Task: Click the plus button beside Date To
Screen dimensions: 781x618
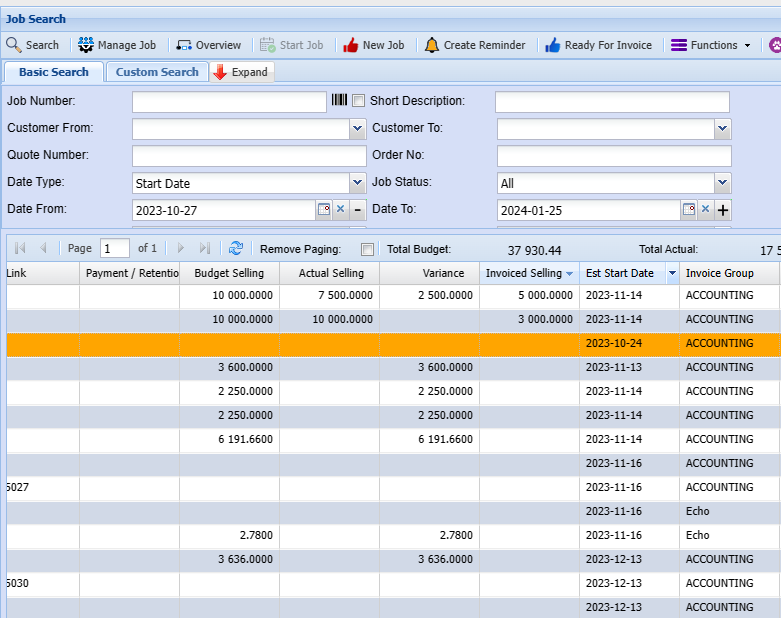Action: pos(723,210)
